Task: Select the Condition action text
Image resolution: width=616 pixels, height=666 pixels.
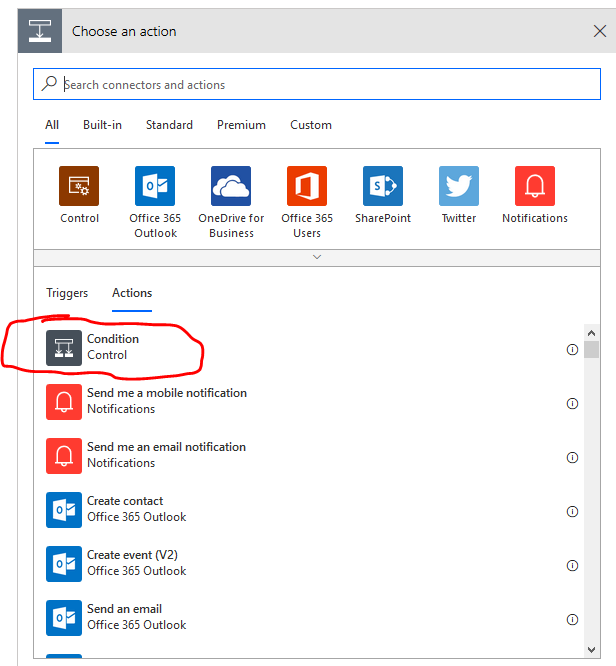Action: [x=113, y=339]
